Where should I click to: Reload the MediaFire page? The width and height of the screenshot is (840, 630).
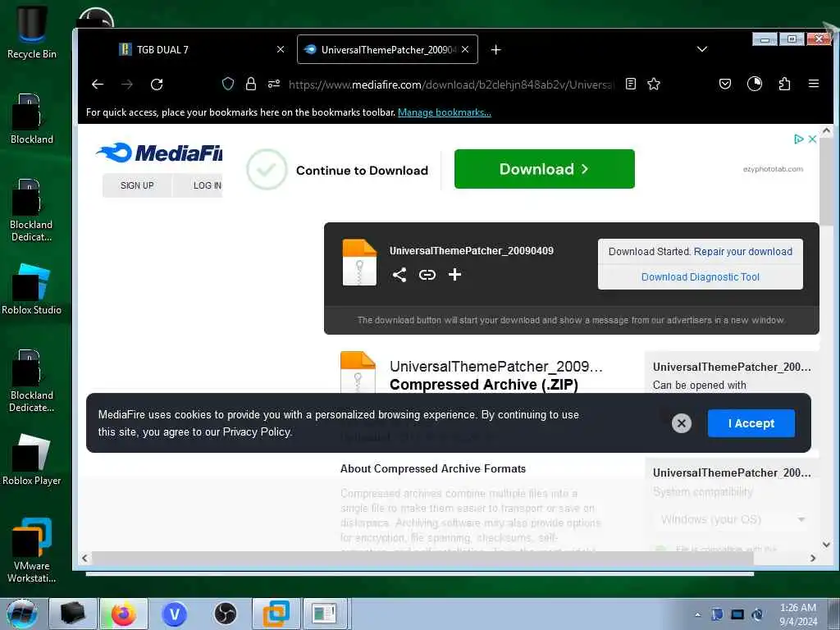[157, 84]
